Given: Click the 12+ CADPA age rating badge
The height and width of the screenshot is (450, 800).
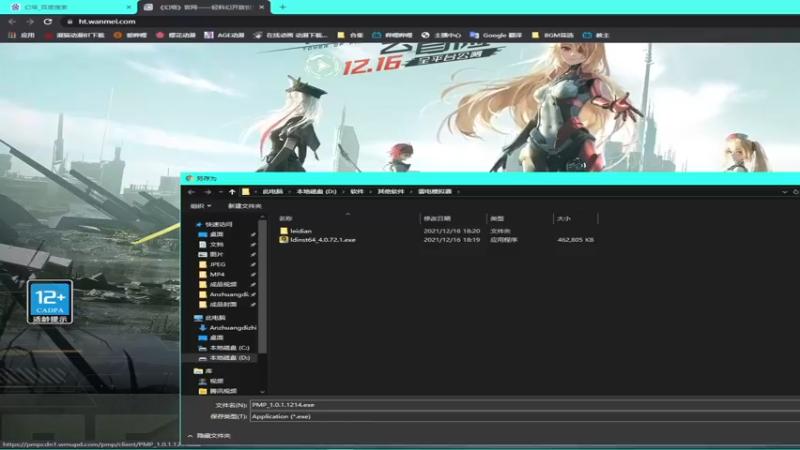Looking at the screenshot, I should 49,302.
